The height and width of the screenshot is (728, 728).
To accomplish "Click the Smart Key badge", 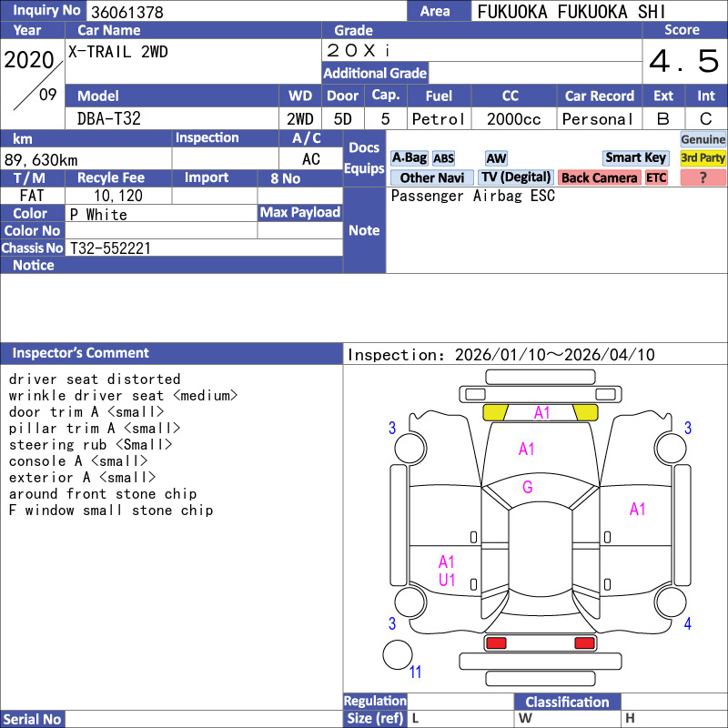I will (636, 157).
